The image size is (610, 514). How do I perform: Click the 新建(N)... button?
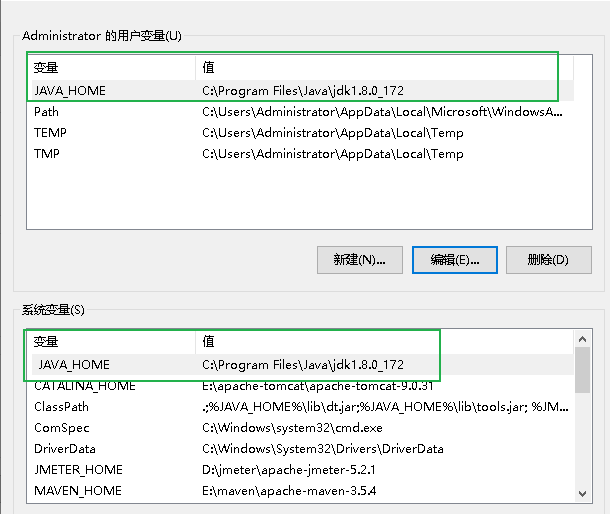pyautogui.click(x=359, y=260)
